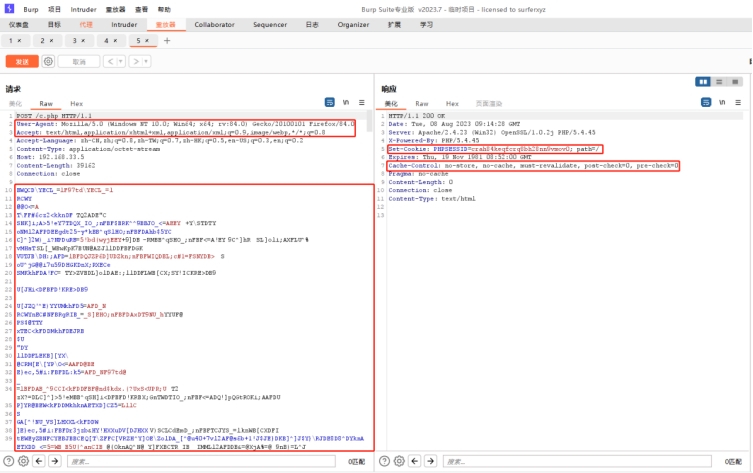Screen dimensions: 753x473
Task: Click the 取消 cancel button
Action: (77, 62)
